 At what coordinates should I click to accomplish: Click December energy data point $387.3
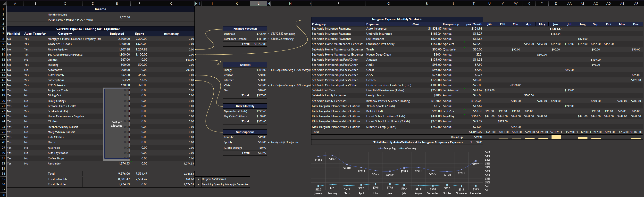(x=476, y=161)
